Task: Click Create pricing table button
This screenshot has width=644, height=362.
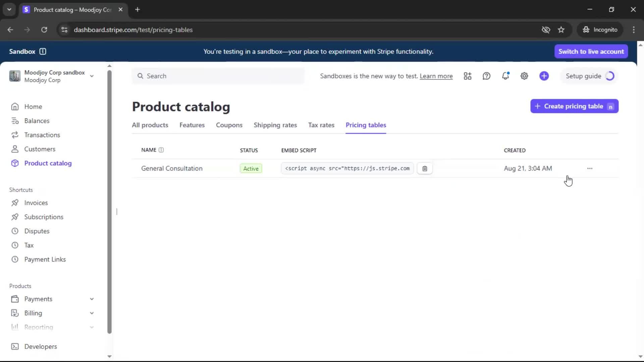Action: (x=574, y=106)
